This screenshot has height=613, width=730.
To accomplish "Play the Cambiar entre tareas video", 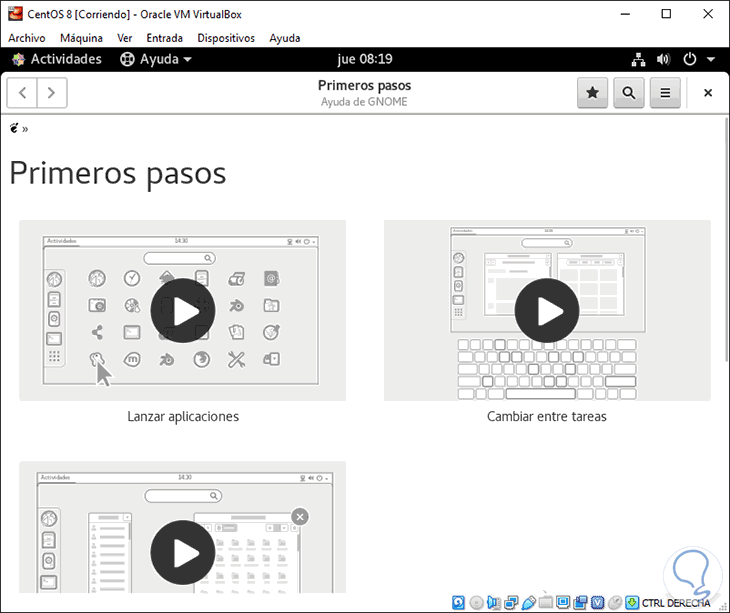I will pyautogui.click(x=547, y=310).
